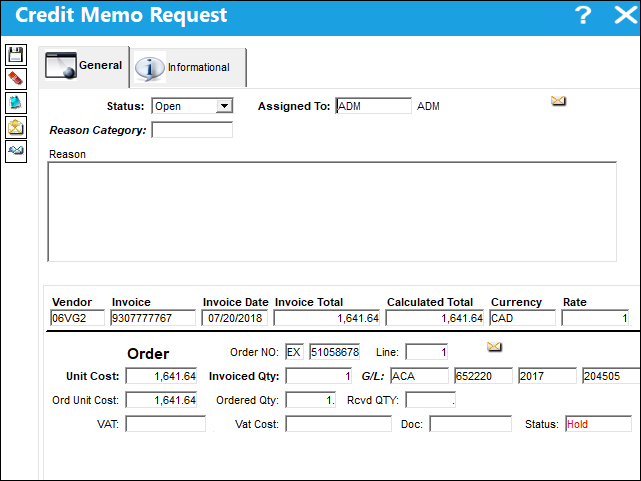Click the Ordered Qty field
Viewport: 641px width, 481px height.
311,400
